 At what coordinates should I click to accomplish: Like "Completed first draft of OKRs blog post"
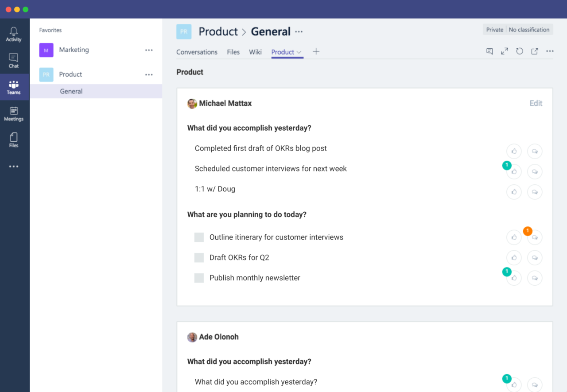pyautogui.click(x=514, y=151)
